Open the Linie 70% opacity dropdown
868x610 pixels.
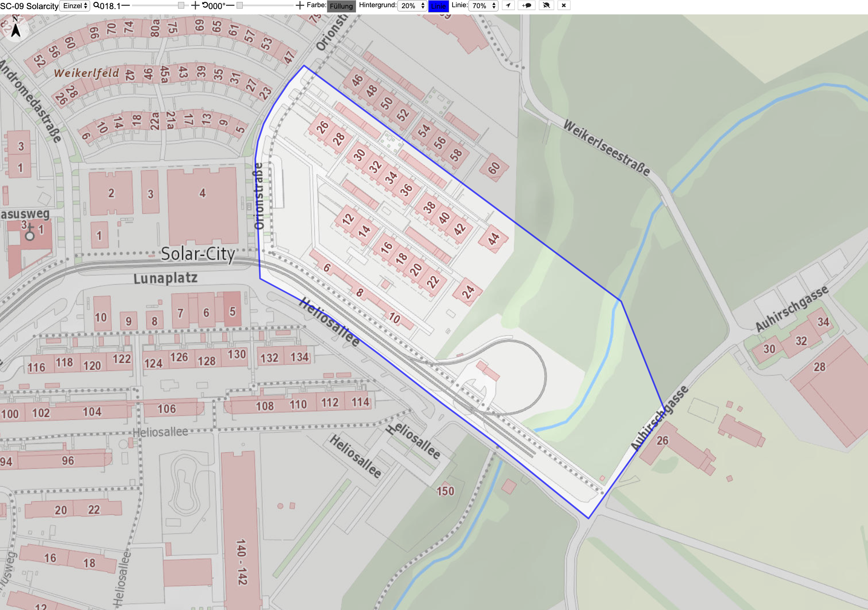click(484, 6)
